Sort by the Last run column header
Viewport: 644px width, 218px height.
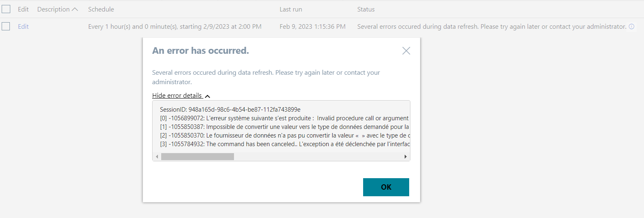click(291, 9)
